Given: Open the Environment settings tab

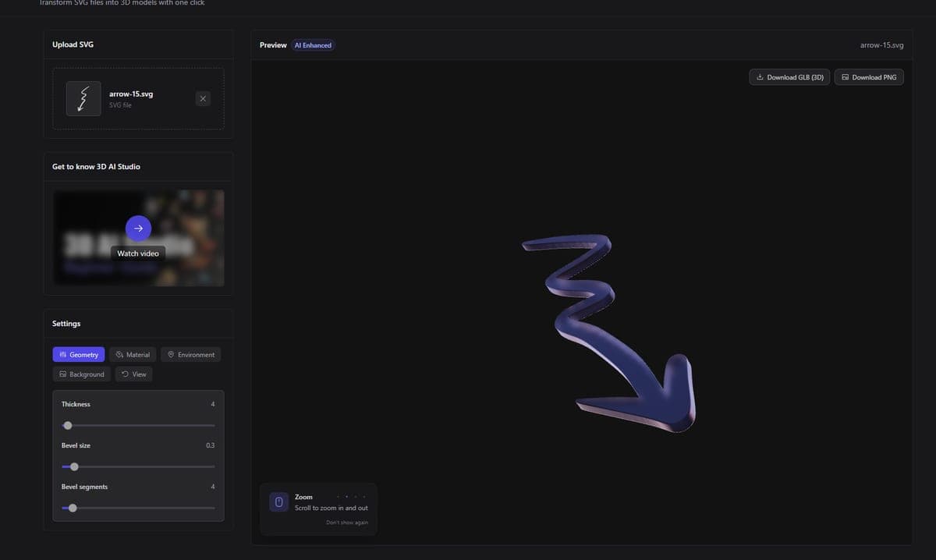Looking at the screenshot, I should coord(191,355).
